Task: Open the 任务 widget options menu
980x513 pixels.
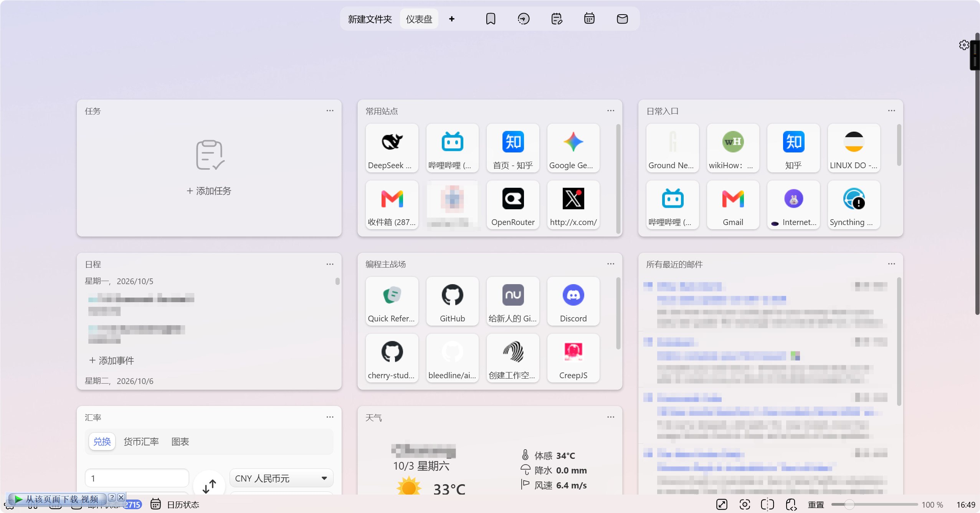Action: pyautogui.click(x=330, y=111)
